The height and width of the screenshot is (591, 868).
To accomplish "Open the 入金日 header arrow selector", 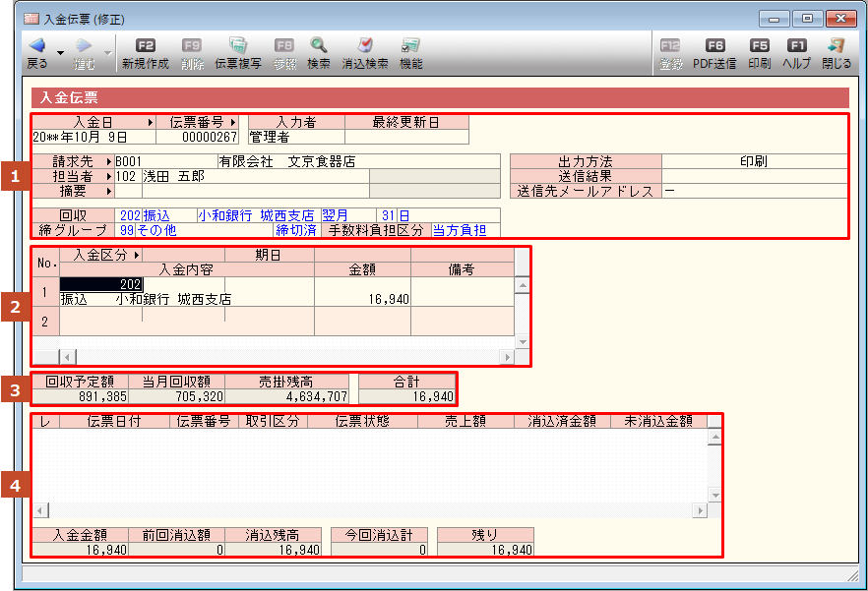I will click(x=150, y=123).
